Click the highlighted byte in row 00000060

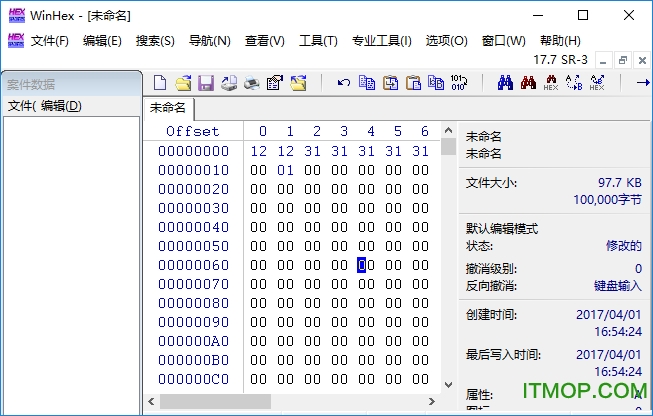366,265
